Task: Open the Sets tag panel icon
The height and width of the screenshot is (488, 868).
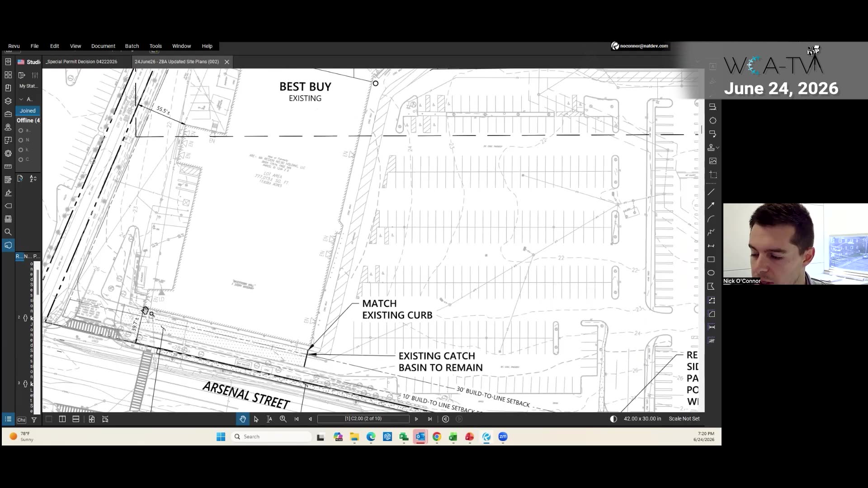Action: 8,206
